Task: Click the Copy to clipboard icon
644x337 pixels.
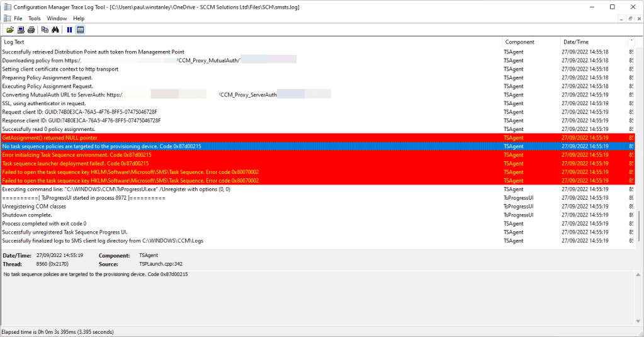Action: point(45,30)
